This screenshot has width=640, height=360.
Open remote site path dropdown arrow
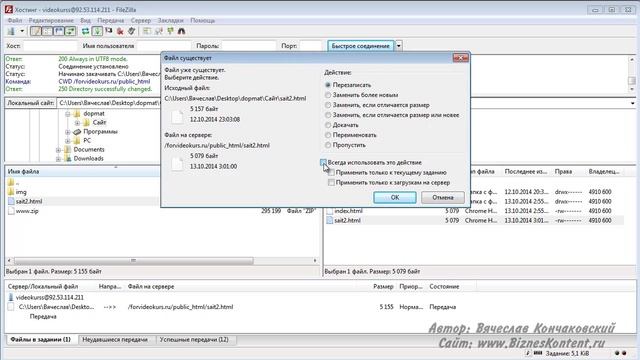click(632, 103)
